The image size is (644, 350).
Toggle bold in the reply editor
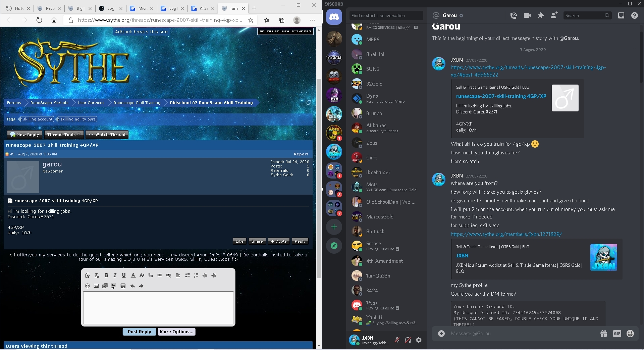point(106,275)
